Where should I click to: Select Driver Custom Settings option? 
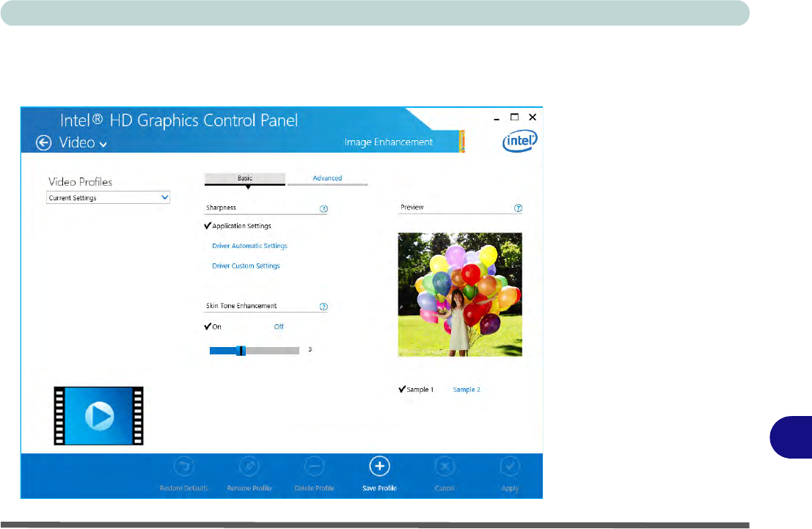point(246,266)
